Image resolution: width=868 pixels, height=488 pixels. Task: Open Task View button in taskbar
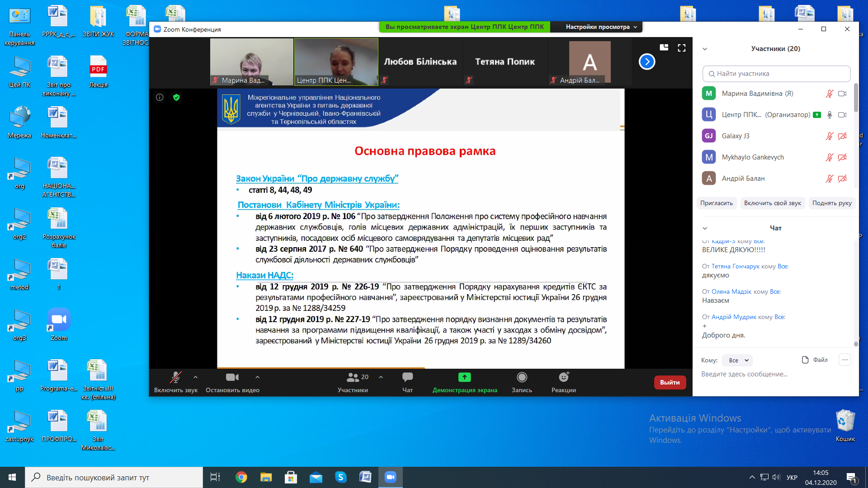tap(215, 477)
